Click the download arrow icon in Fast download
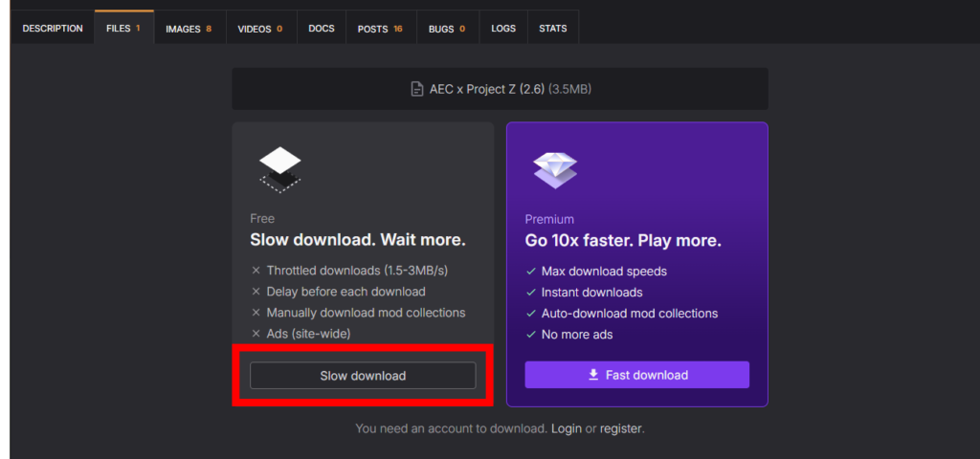Image resolution: width=980 pixels, height=459 pixels. pos(593,375)
